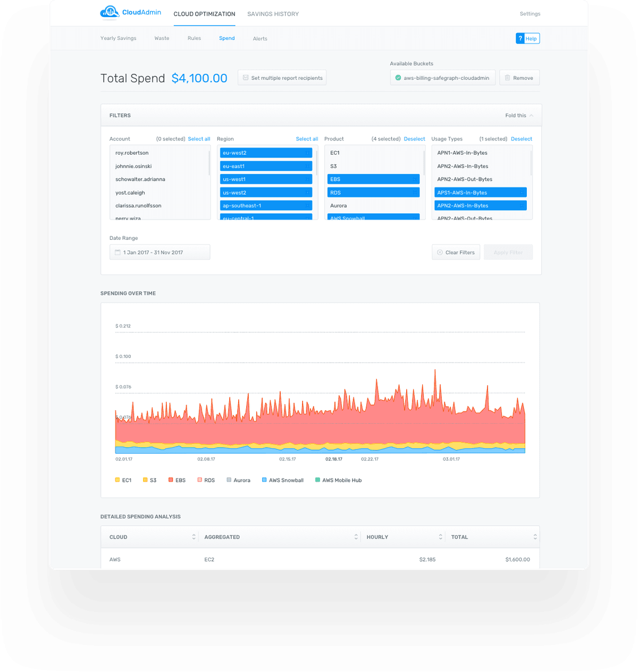Click Deselect link for Usage Types

[x=522, y=139]
